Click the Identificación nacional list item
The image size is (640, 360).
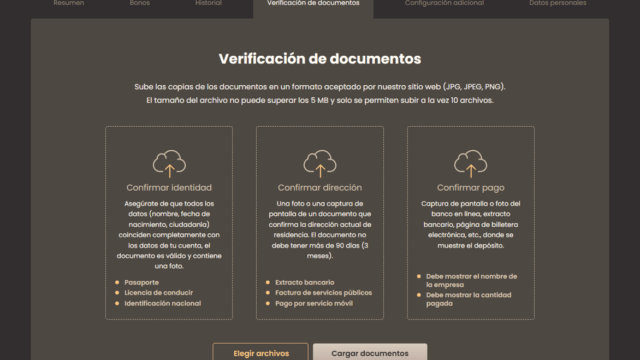162,303
